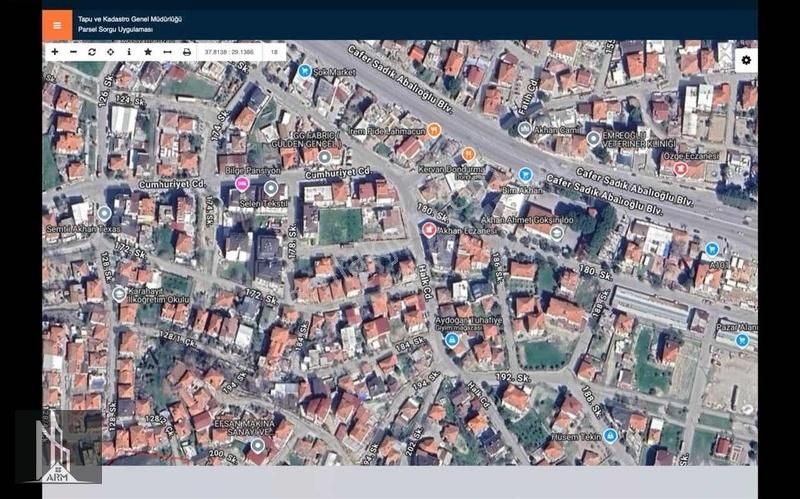
Task: Click Akhan Ahmet Gökşin school marker
Action: pos(557,233)
